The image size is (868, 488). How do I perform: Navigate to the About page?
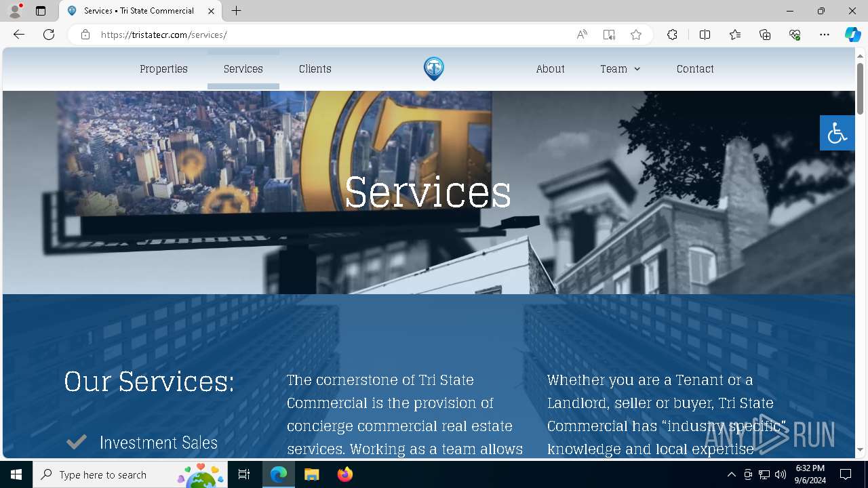coord(550,69)
